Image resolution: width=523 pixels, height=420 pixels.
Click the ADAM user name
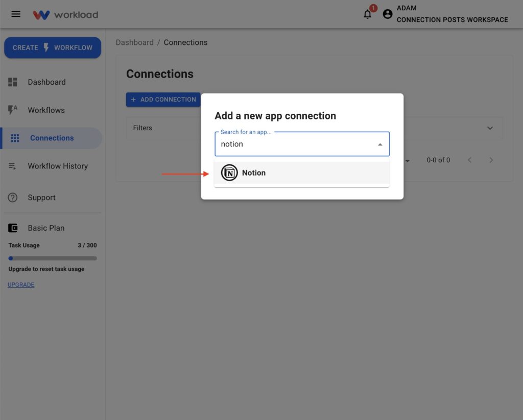(x=407, y=8)
